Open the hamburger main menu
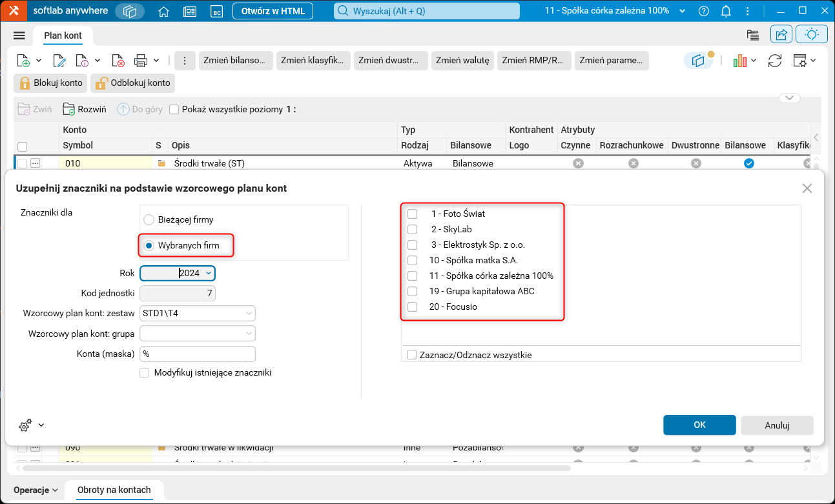This screenshot has height=504, width=835. pos(19,35)
